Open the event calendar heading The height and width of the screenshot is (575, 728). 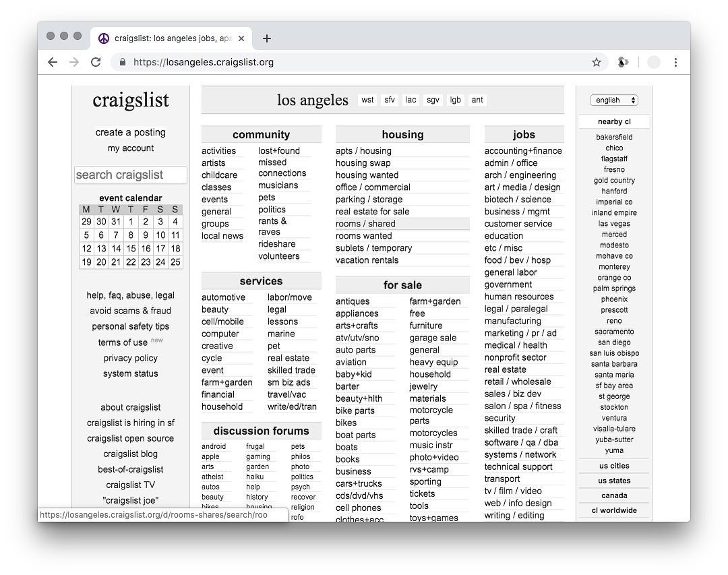coord(131,198)
